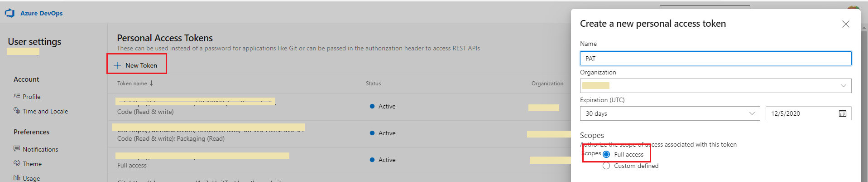This screenshot has width=868, height=182.
Task: Close the create token panel
Action: tap(845, 24)
